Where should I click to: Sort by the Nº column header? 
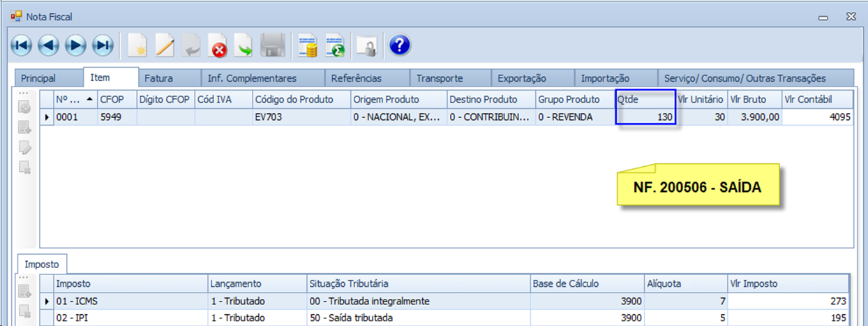75,99
